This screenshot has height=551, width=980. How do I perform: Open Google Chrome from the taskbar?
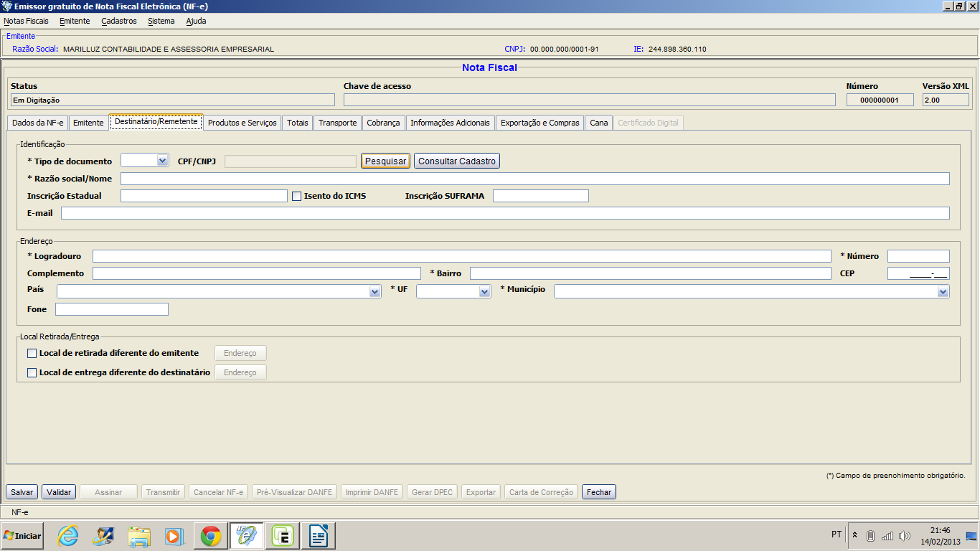point(211,536)
